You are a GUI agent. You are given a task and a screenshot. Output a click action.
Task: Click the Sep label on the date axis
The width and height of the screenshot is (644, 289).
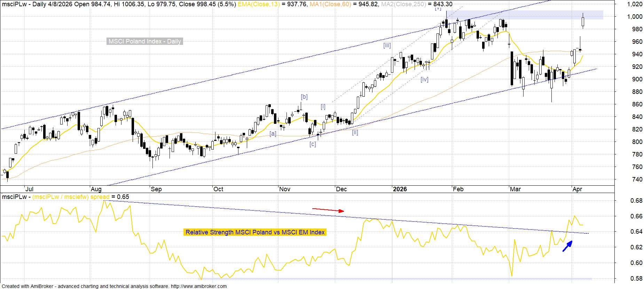pyautogui.click(x=156, y=189)
